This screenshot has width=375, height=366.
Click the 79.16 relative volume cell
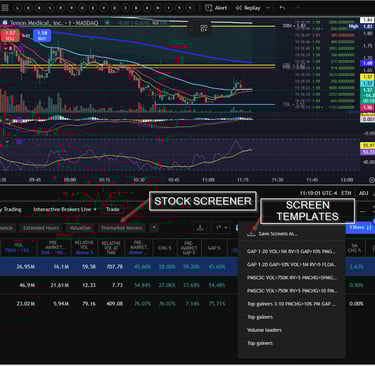pyautogui.click(x=89, y=304)
